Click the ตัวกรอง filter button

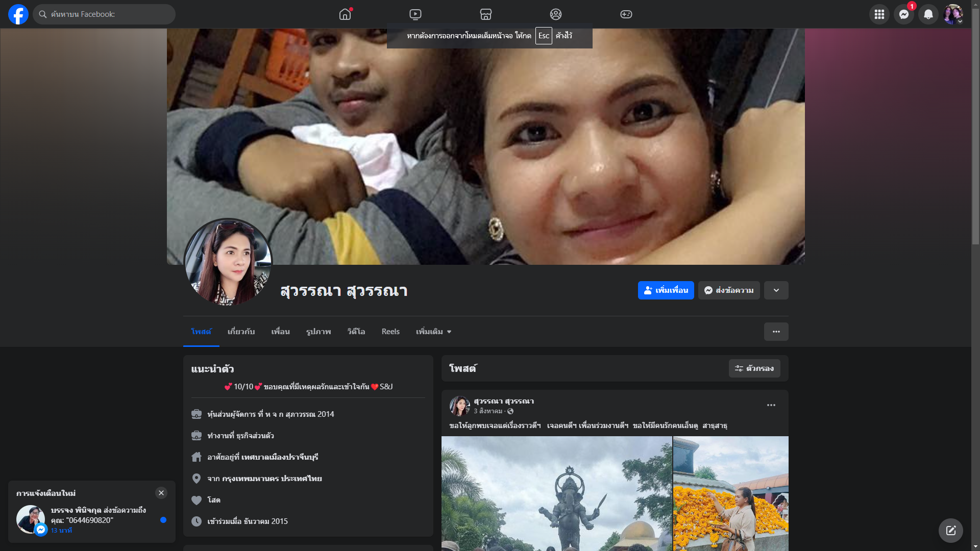coord(754,368)
